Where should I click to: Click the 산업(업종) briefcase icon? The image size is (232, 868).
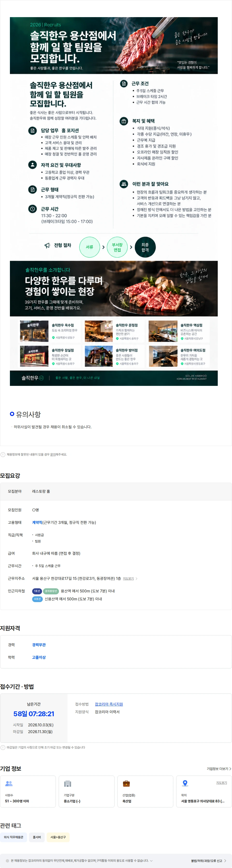(126, 784)
